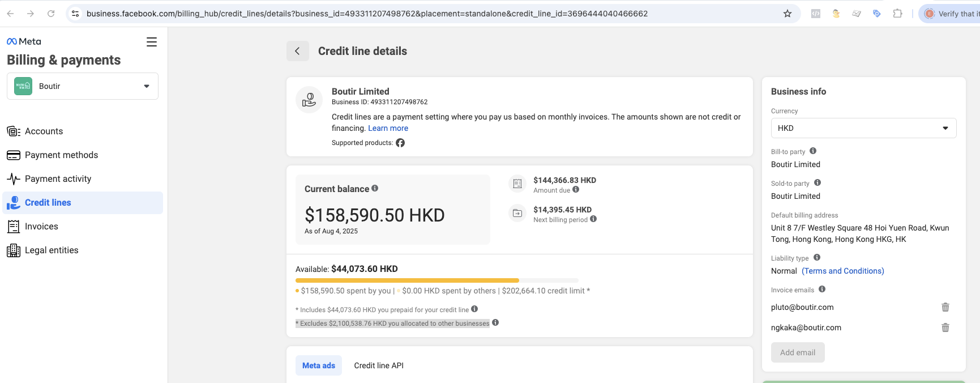Show info tooltip for Current balance

(x=375, y=189)
